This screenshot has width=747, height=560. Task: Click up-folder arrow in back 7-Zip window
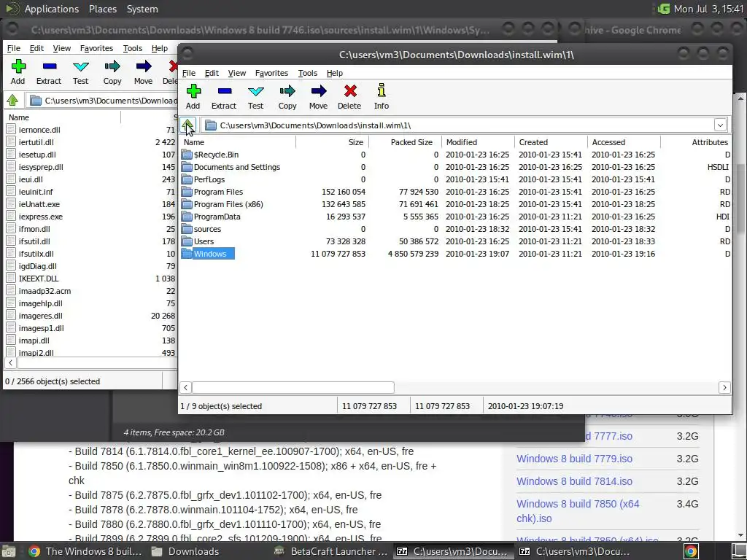pyautogui.click(x=12, y=101)
